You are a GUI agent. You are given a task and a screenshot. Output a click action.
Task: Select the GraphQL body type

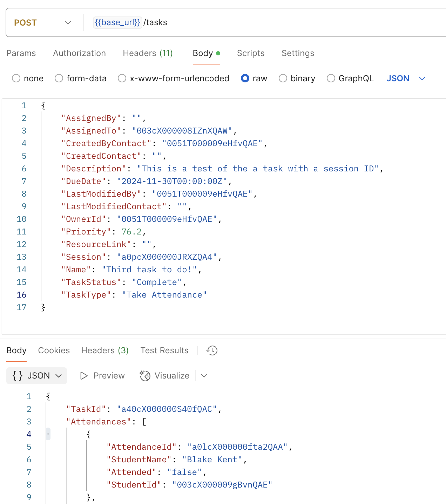[331, 78]
